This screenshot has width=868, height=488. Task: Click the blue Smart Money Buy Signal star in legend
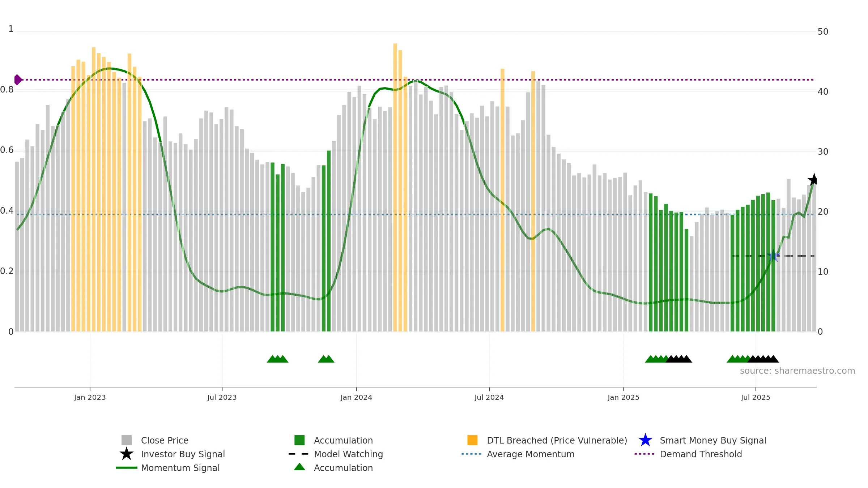(645, 440)
